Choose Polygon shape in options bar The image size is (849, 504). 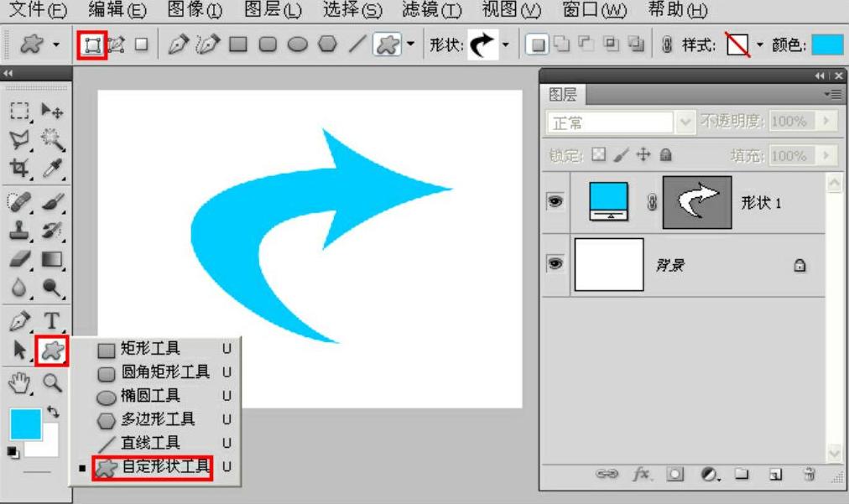(327, 44)
